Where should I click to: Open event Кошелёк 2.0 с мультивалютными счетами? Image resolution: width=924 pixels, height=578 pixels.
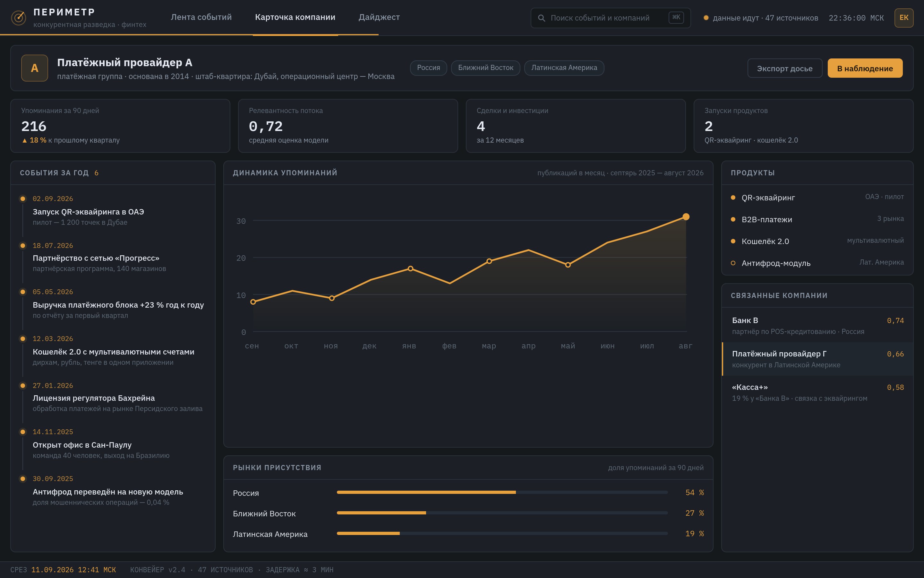[x=113, y=352]
